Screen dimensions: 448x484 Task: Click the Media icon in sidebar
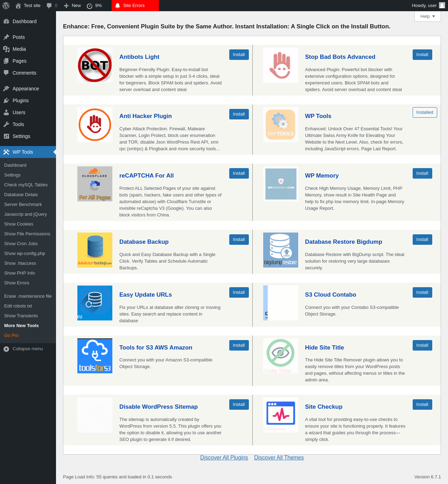[x=6, y=49]
